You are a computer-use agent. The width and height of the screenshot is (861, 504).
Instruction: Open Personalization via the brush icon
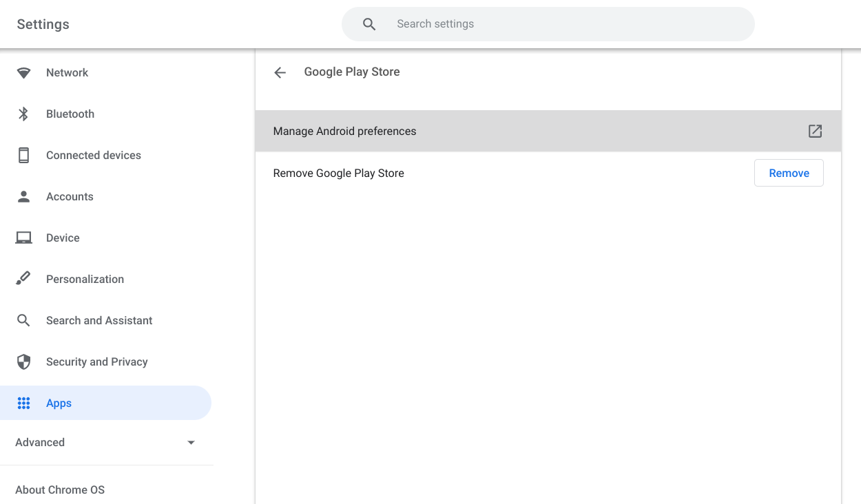tap(24, 279)
